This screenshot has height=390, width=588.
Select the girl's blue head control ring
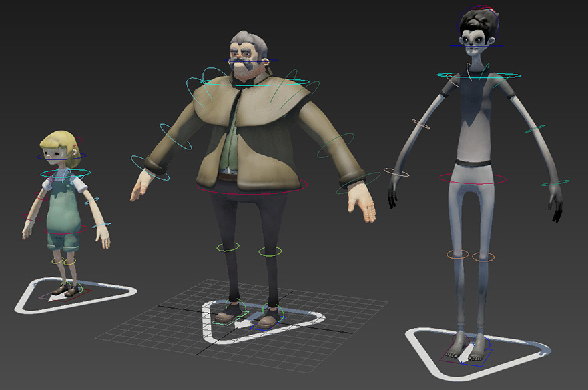(x=62, y=156)
